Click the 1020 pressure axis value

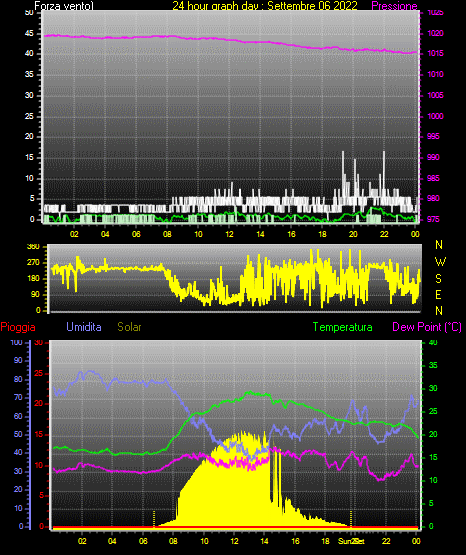[x=435, y=33]
